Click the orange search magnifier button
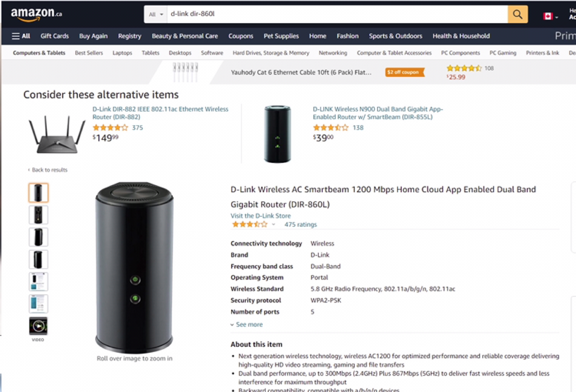 (518, 14)
